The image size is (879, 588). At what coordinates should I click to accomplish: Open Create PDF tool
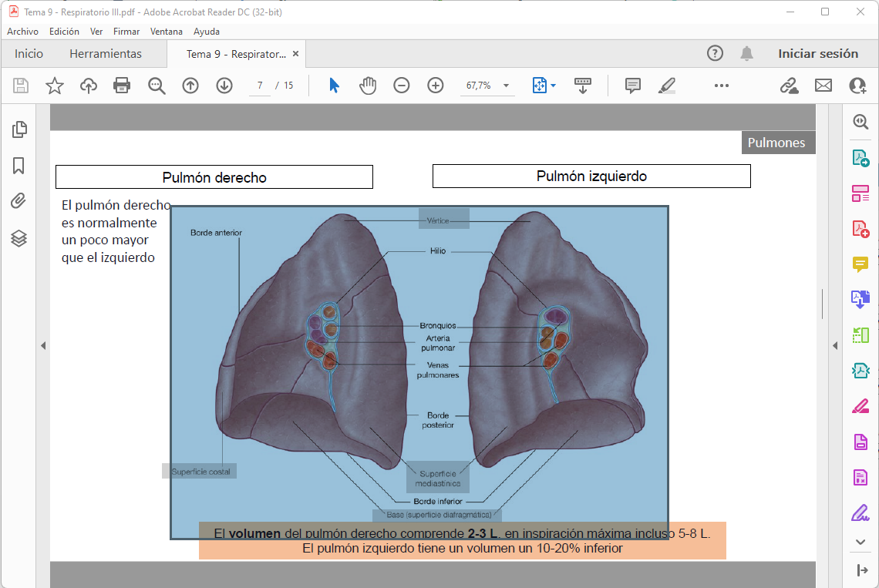[860, 229]
